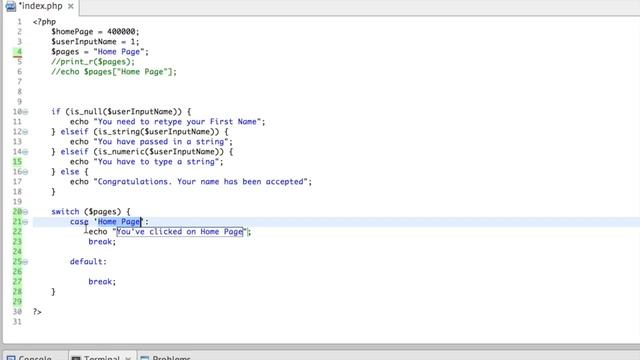Image resolution: width=640 pixels, height=360 pixels.
Task: Click "You need to retype your First Name" string
Action: click(177, 122)
